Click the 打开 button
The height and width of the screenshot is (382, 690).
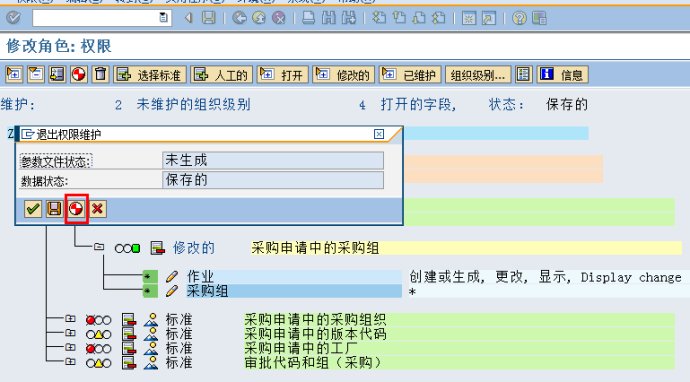click(283, 74)
